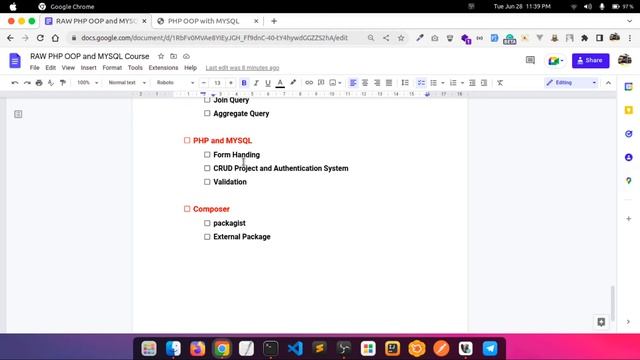
Task: Open comment history icon
Action: tap(530, 60)
